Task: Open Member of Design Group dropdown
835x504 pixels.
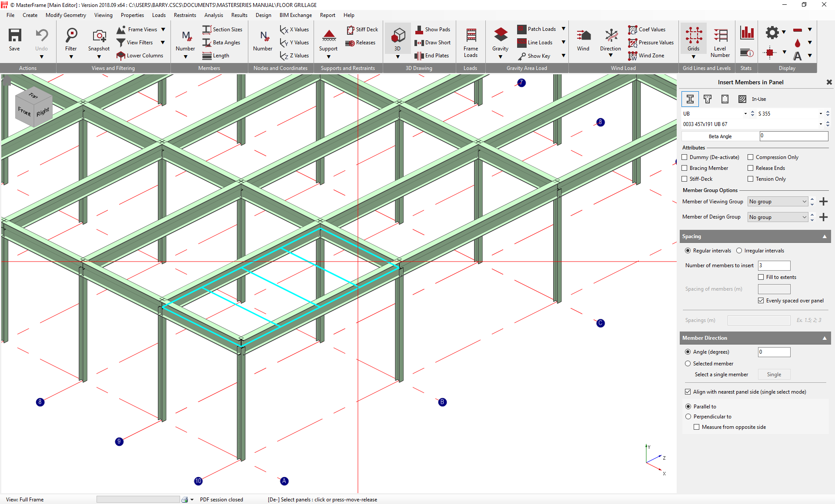Action: click(x=778, y=217)
